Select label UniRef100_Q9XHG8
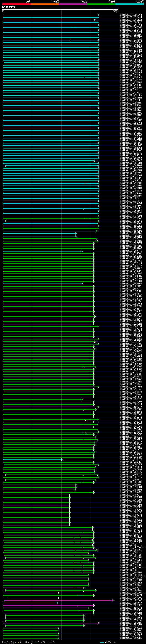Screen dimensions: 146x644 (x=131, y=85)
